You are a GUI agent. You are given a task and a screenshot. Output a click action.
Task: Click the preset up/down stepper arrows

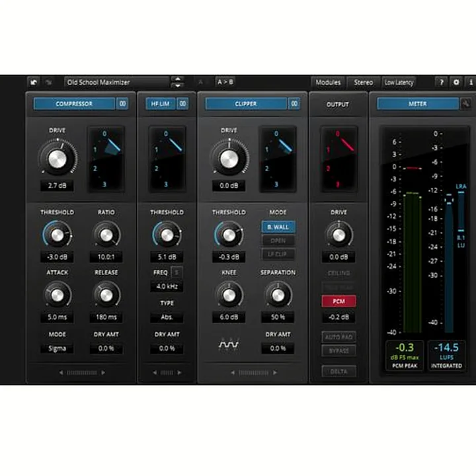click(x=178, y=82)
